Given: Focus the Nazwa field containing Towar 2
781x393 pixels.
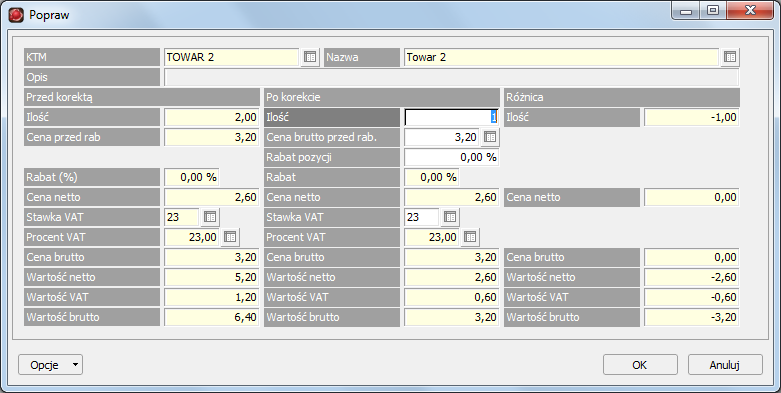Looking at the screenshot, I should point(561,57).
